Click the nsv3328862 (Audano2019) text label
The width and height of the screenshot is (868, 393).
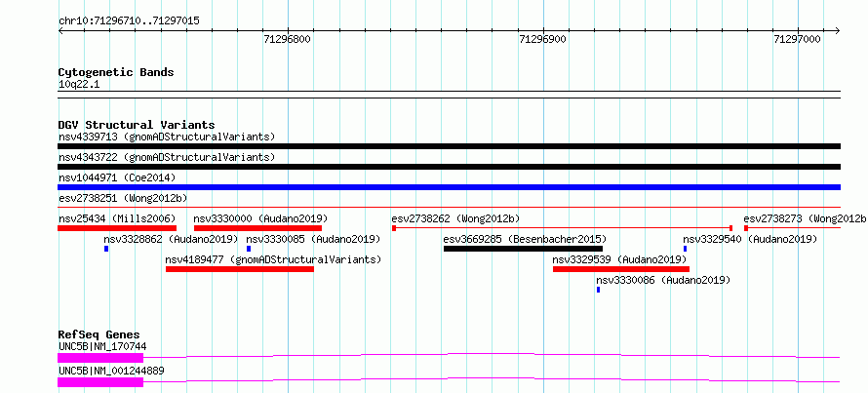pos(171,239)
